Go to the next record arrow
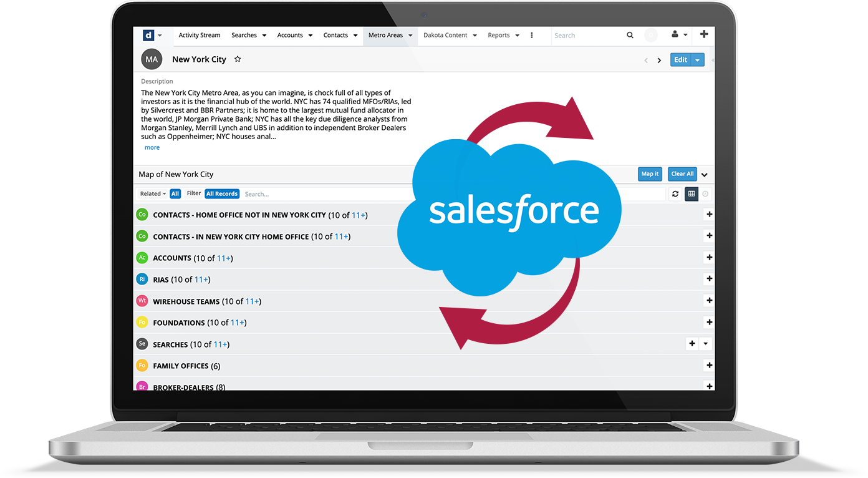868x478 pixels. (659, 61)
